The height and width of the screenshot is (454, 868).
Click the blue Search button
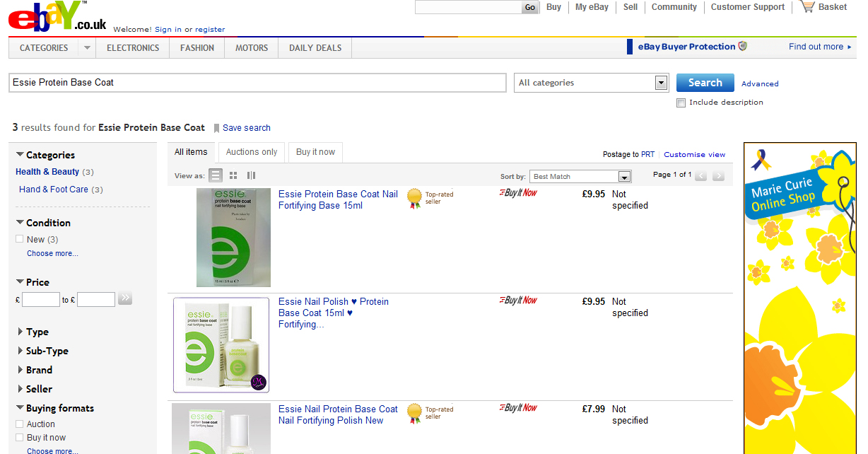tap(705, 83)
